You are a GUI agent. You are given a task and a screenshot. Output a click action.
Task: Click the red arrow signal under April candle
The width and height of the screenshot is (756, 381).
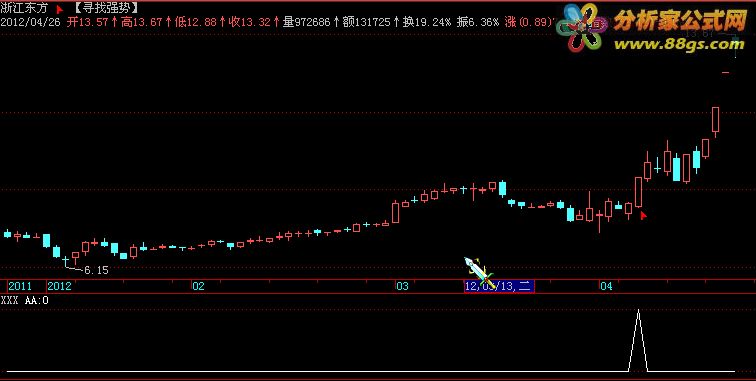coord(643,216)
